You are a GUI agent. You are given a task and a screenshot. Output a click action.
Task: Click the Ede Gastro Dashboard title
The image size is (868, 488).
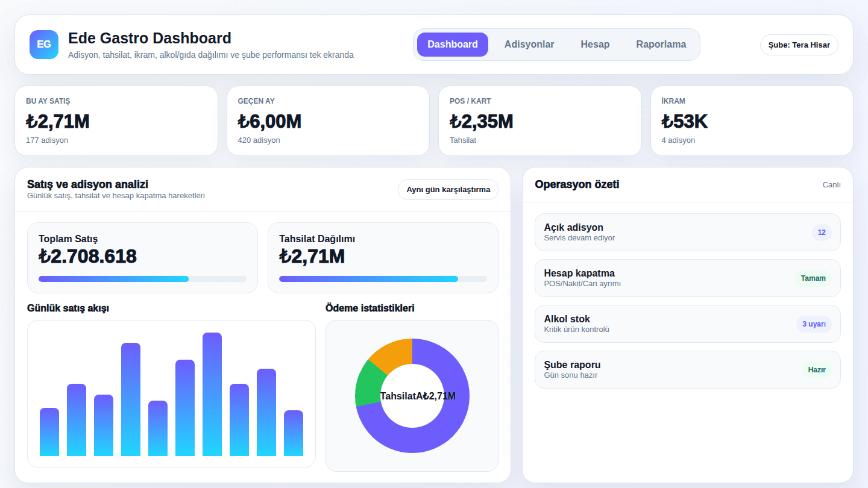(149, 38)
